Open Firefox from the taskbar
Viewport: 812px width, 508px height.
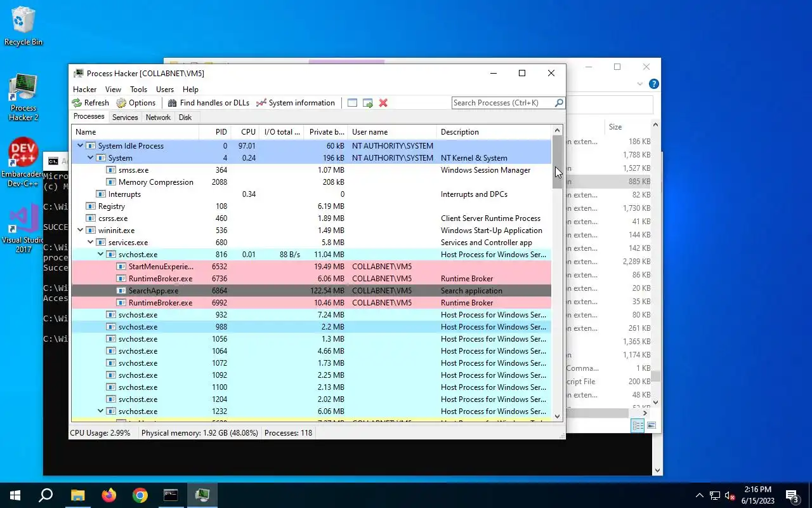click(x=109, y=495)
